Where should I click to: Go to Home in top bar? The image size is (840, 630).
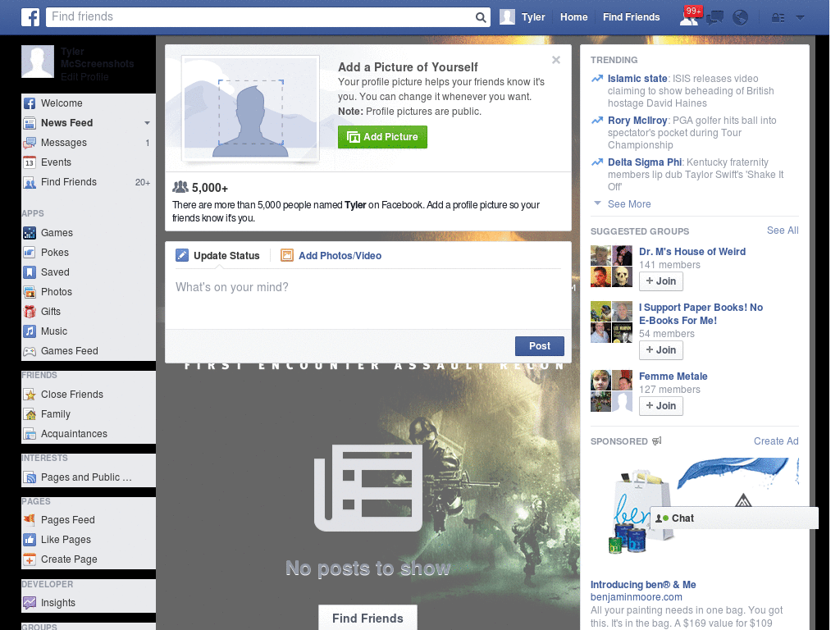[x=573, y=17]
